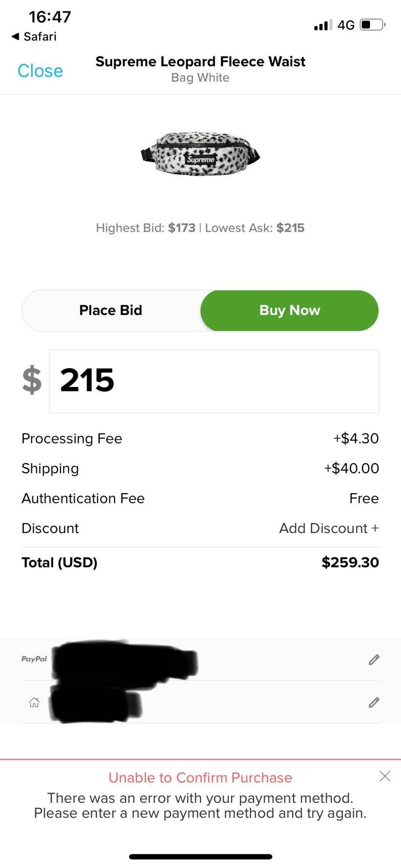Tap the home address icon

click(x=34, y=702)
